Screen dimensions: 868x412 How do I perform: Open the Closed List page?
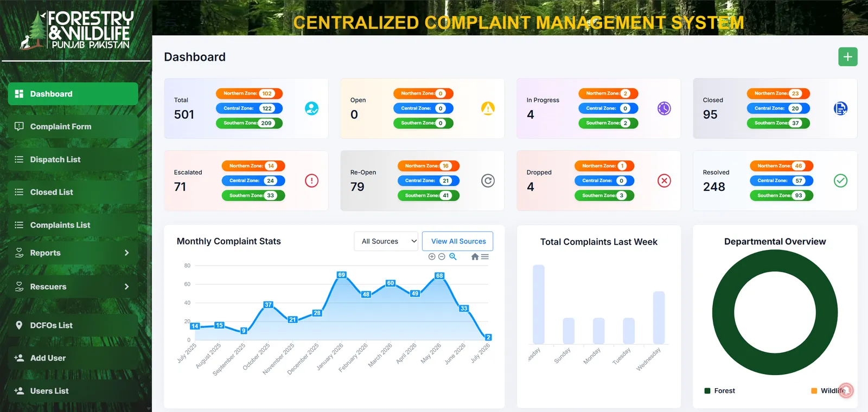coord(73,192)
